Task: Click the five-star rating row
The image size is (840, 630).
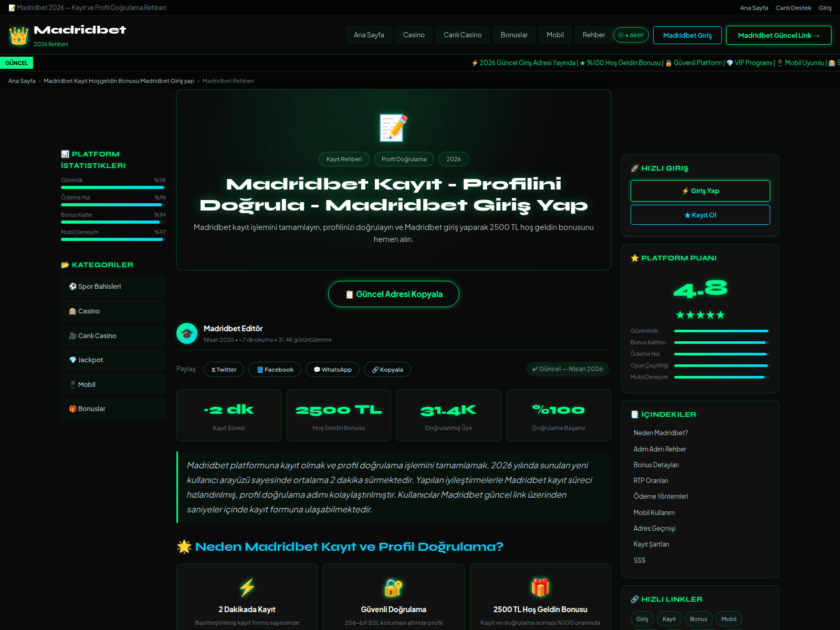Action: (x=700, y=315)
